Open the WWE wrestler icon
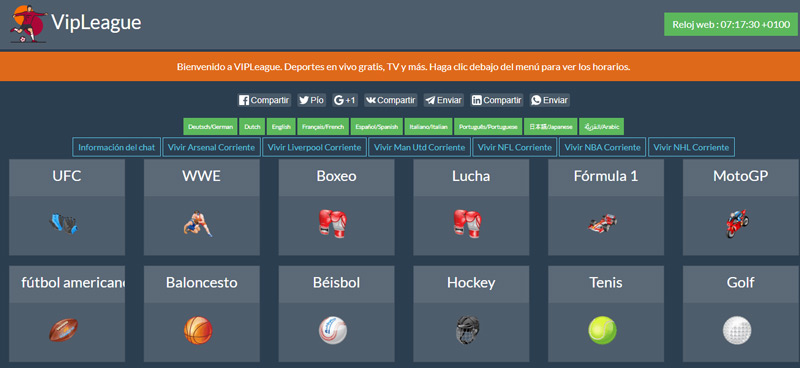Image resolution: width=800 pixels, height=368 pixels. pos(198,224)
